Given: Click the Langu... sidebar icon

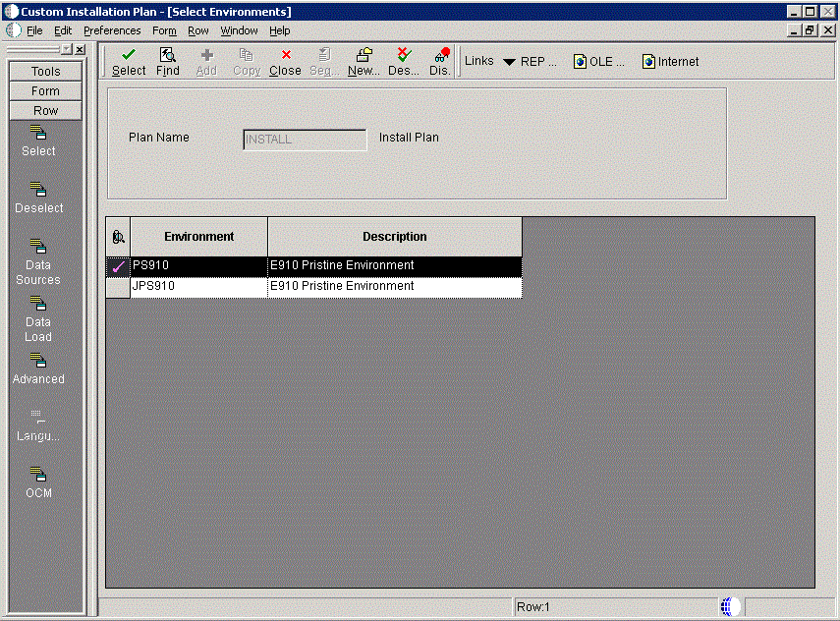Looking at the screenshot, I should pos(37,417).
